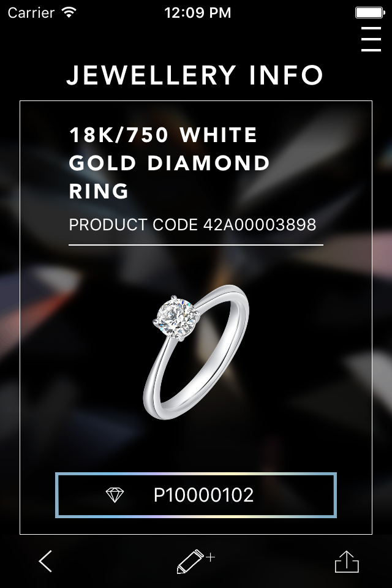
Task: Click the small plus beside pencil
Action: pyautogui.click(x=211, y=557)
